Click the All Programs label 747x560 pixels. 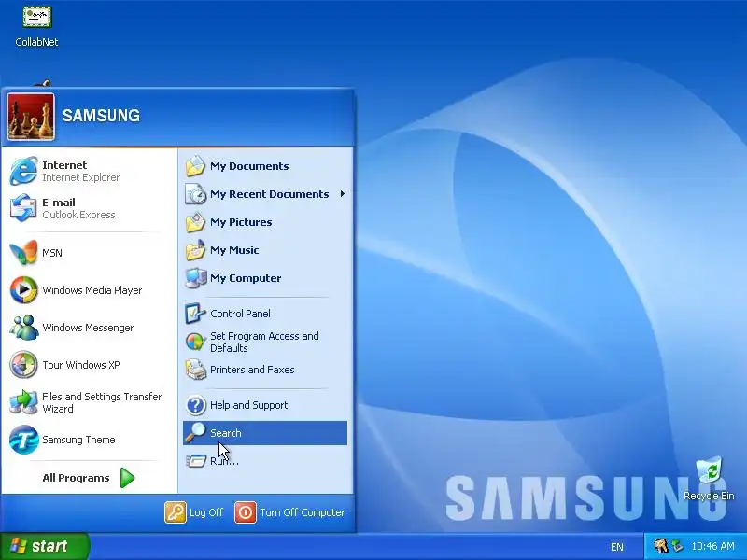pyautogui.click(x=76, y=478)
